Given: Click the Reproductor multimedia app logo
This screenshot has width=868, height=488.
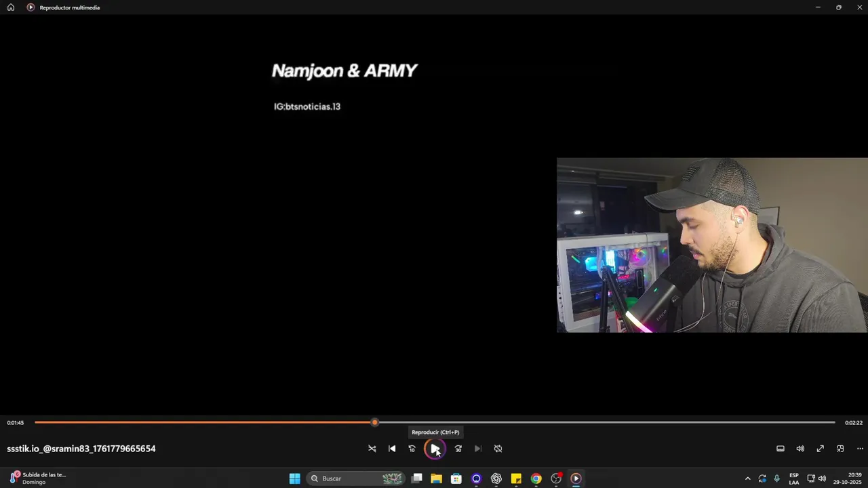Looking at the screenshot, I should point(31,7).
